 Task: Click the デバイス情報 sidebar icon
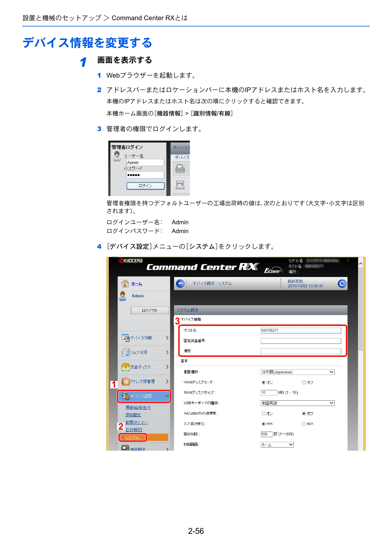[x=125, y=338]
